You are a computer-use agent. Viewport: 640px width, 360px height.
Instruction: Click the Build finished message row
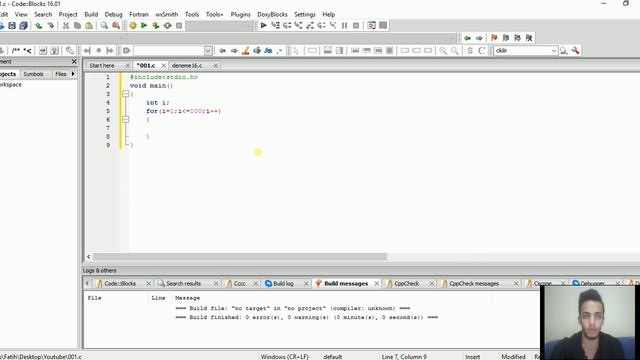pyautogui.click(x=307, y=317)
